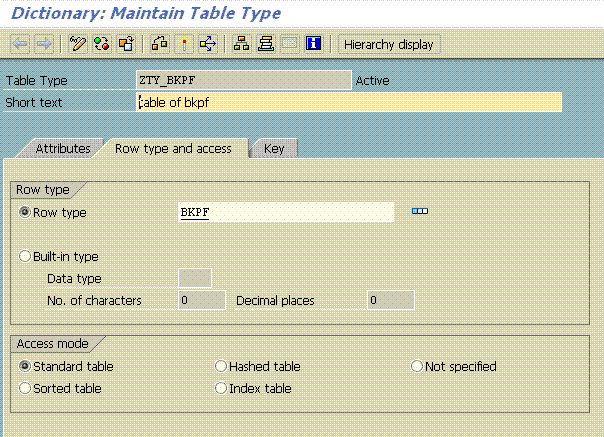Click the Other object toolbar icon
The width and height of the screenshot is (604, 437).
coord(126,44)
